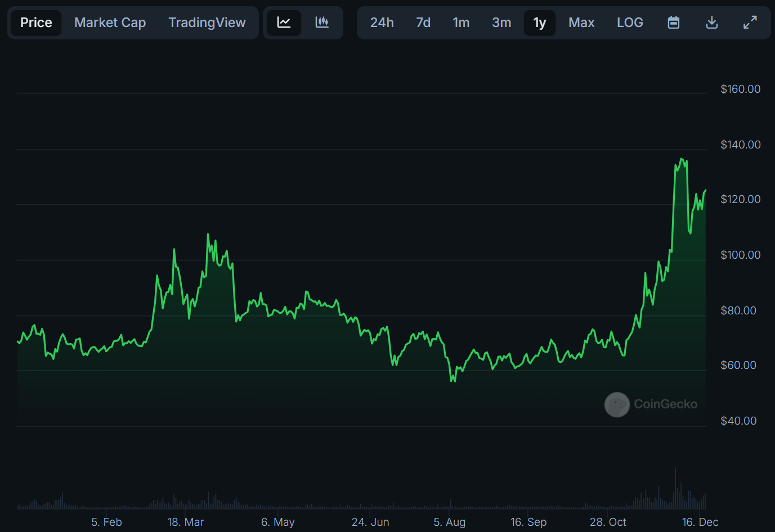
Task: Click the 24. Jun date label
Action: pos(370,522)
